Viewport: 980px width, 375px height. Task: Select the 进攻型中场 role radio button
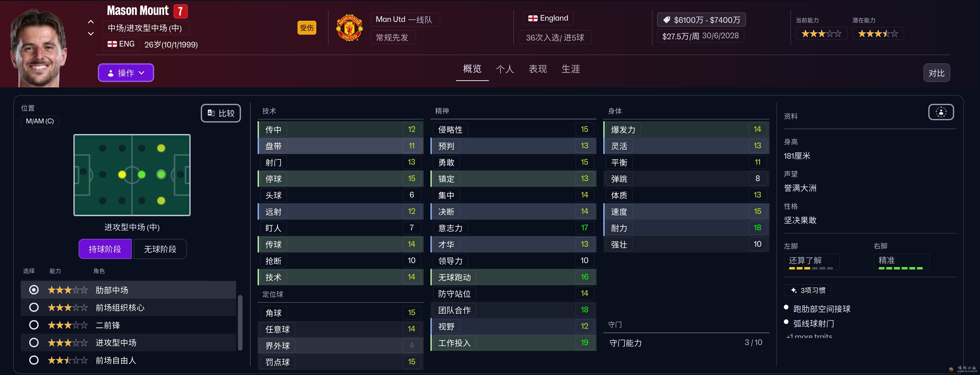34,343
